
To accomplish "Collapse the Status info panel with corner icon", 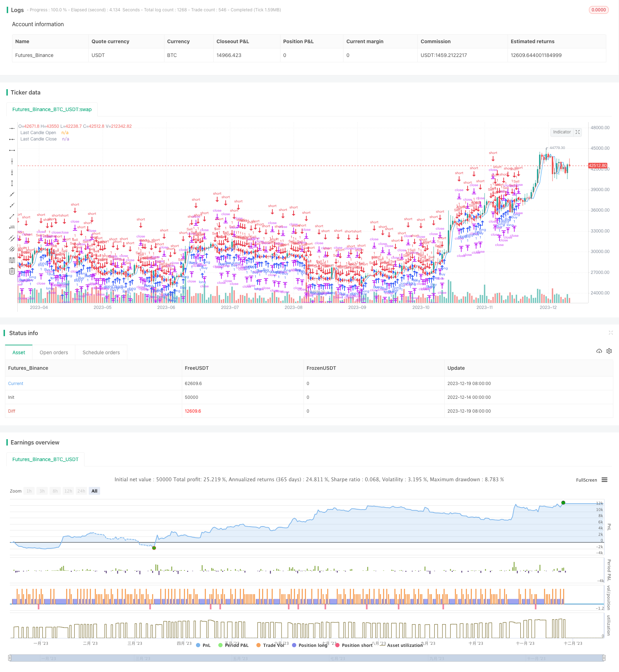I will [611, 333].
